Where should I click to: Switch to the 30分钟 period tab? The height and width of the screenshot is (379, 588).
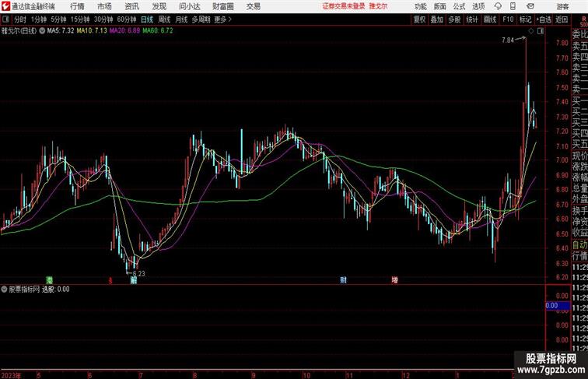tap(103, 19)
